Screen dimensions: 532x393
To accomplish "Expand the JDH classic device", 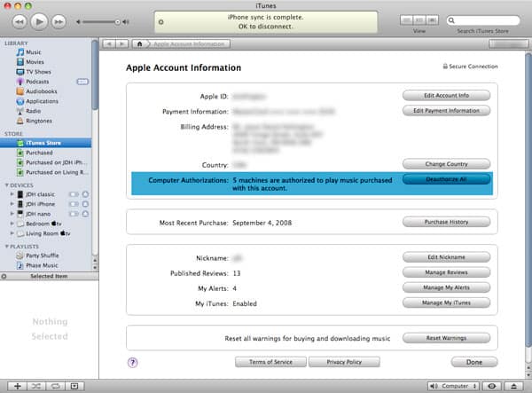I will pos(12,193).
